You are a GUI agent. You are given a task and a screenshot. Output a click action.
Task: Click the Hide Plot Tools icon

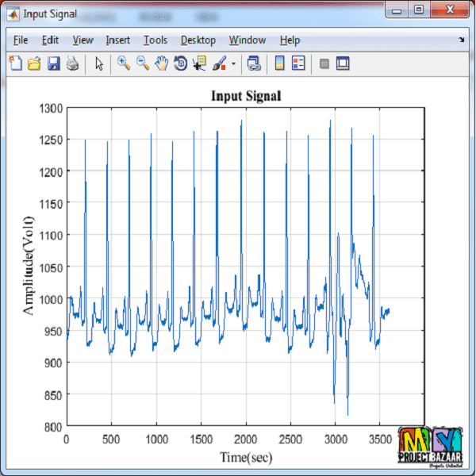(x=324, y=63)
